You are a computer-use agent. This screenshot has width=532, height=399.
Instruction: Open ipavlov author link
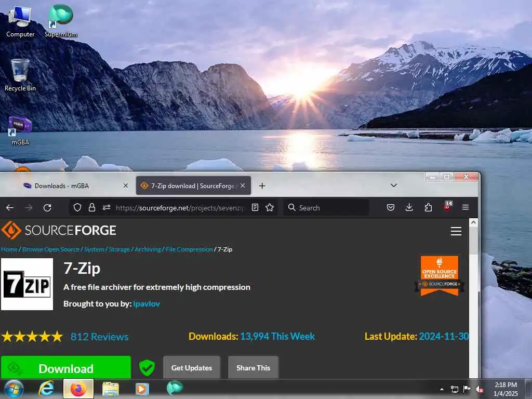(146, 303)
